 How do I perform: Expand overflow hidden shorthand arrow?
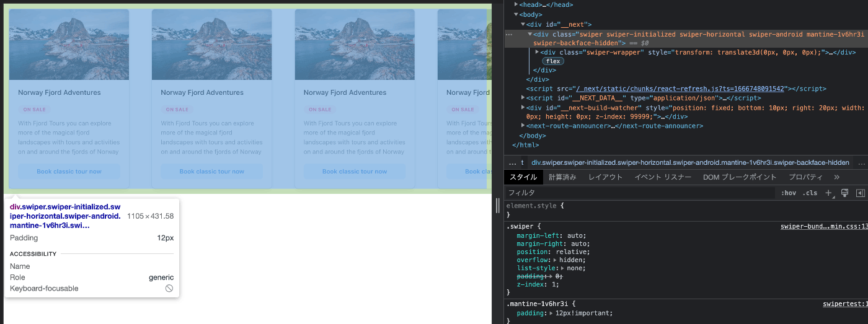(555, 260)
